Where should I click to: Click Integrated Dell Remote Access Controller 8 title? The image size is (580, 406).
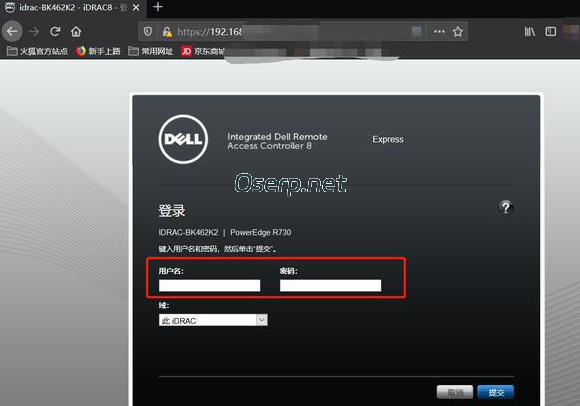coord(277,141)
